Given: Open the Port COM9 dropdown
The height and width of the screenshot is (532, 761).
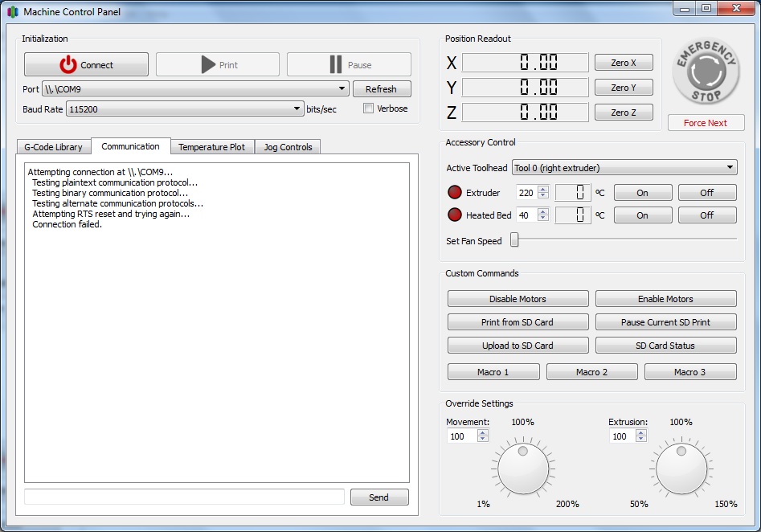Looking at the screenshot, I should point(195,89).
